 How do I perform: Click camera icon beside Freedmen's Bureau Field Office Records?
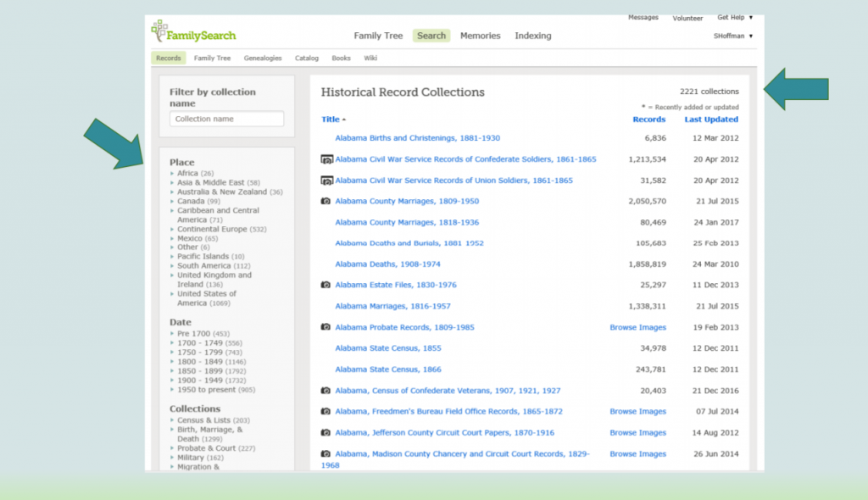click(x=325, y=411)
